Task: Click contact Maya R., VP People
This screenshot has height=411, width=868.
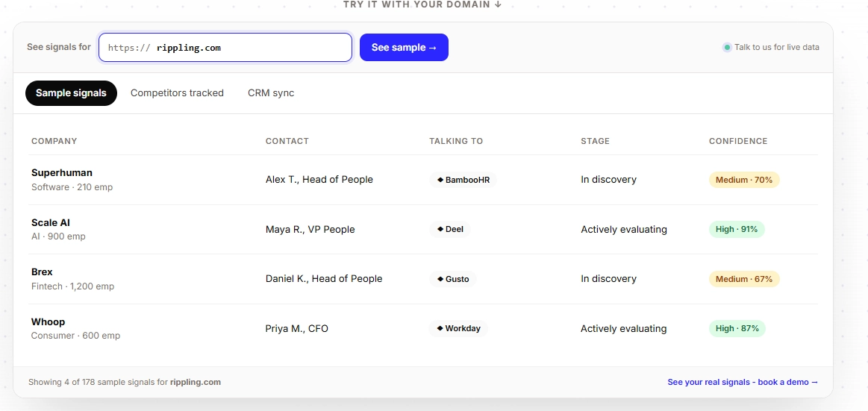Action: pos(310,229)
